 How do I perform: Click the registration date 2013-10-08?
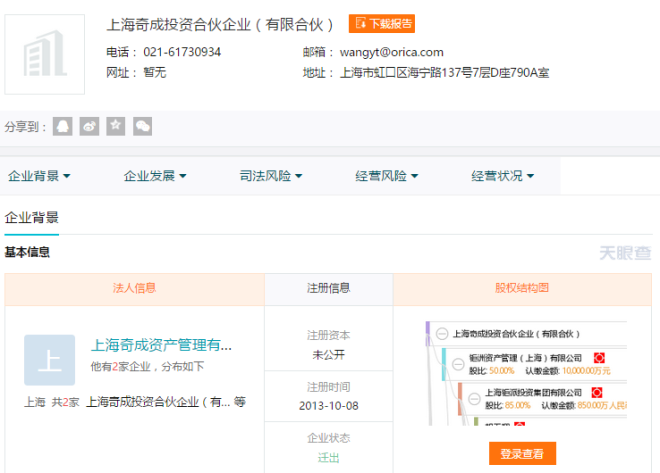pyautogui.click(x=329, y=406)
